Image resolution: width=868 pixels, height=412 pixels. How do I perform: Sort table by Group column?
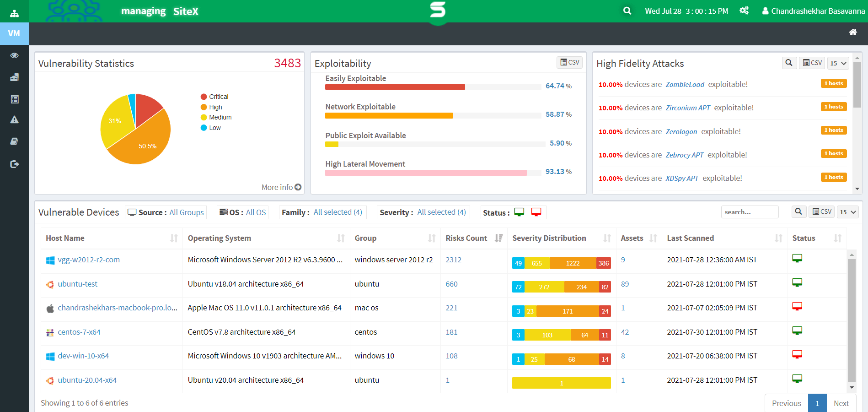395,238
